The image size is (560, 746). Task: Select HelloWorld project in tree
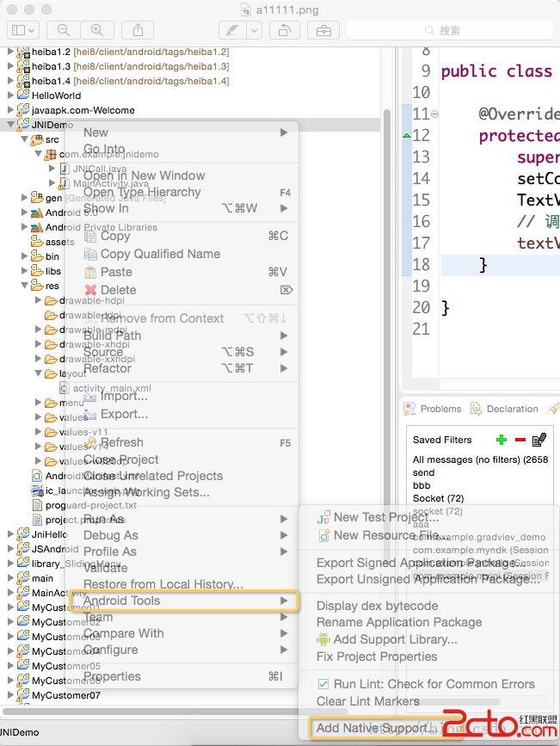tap(56, 96)
